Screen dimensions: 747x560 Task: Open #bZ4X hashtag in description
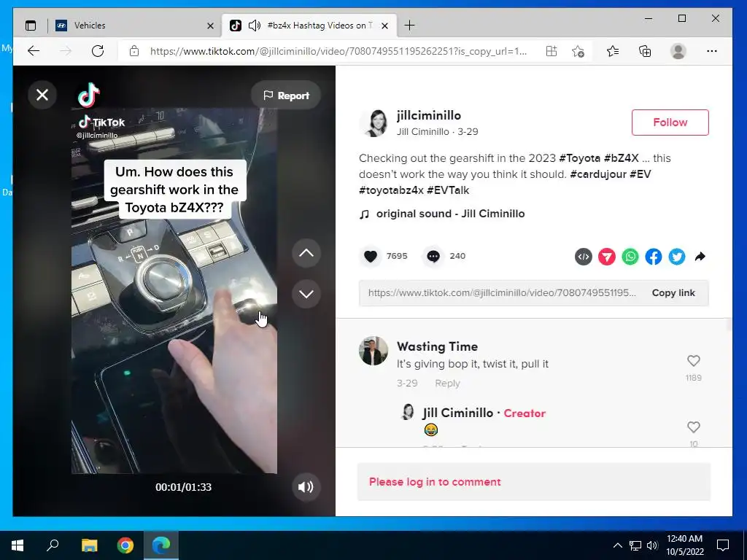coord(622,158)
